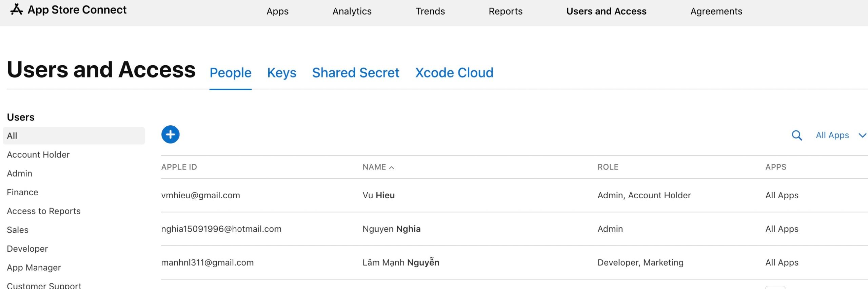Click the name Vu Hieu

pos(378,195)
